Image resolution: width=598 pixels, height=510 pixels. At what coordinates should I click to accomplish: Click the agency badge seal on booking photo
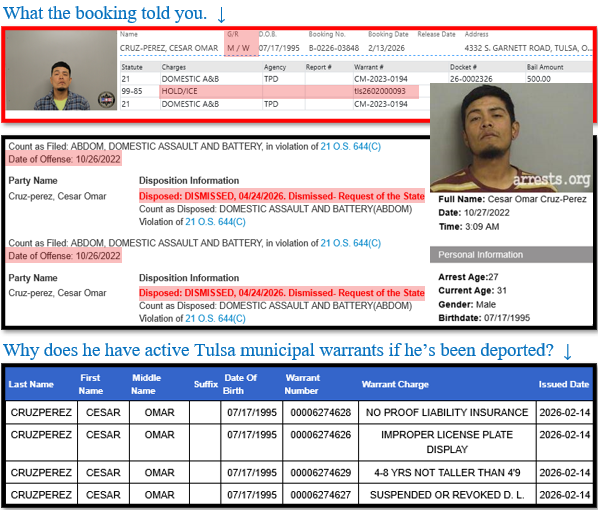tap(106, 100)
